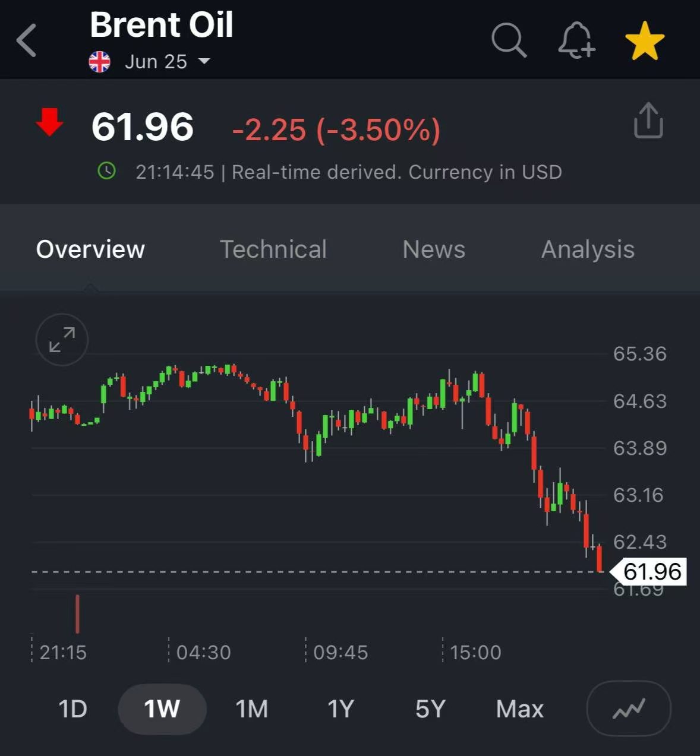Image resolution: width=700 pixels, height=756 pixels.
Task: Switch chart type with line-chart icon
Action: point(628,708)
